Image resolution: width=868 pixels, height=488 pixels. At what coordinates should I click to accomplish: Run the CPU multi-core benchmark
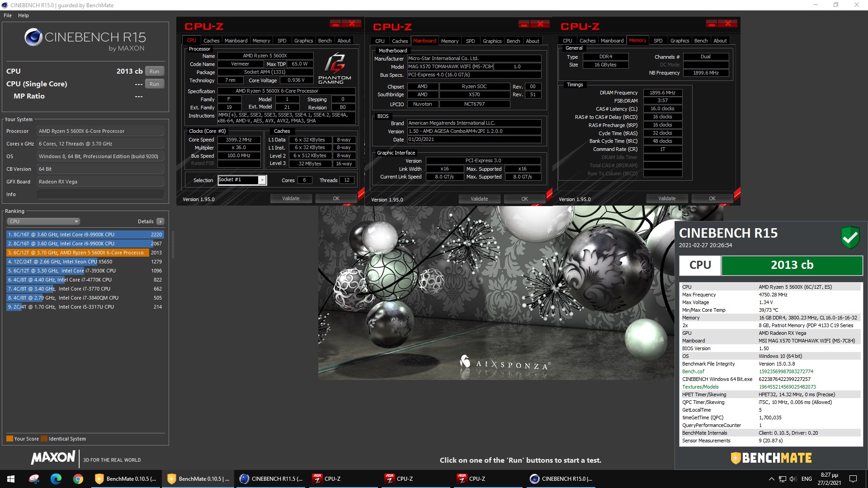(155, 71)
